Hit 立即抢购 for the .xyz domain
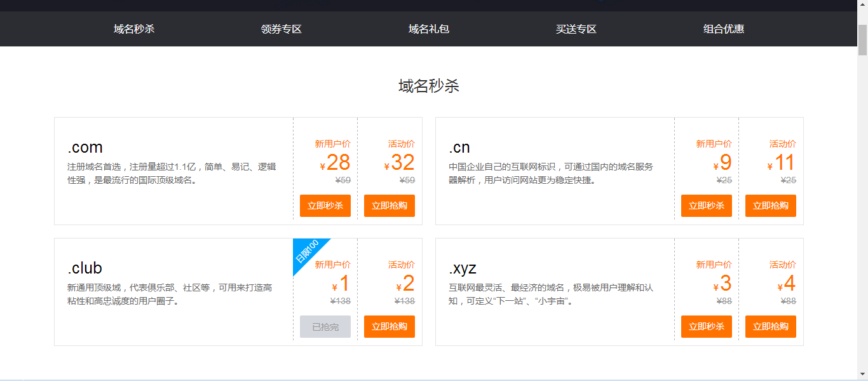Screen dimensions: 868x381 pos(770,326)
